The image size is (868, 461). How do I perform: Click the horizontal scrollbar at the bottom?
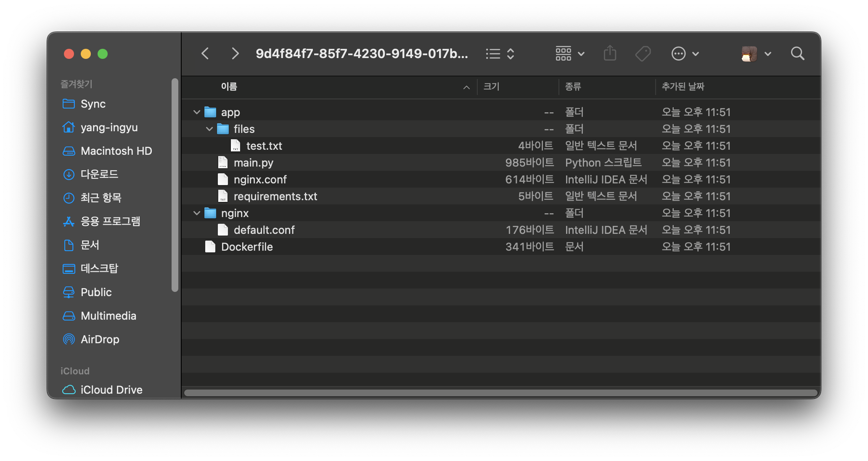coord(500,393)
